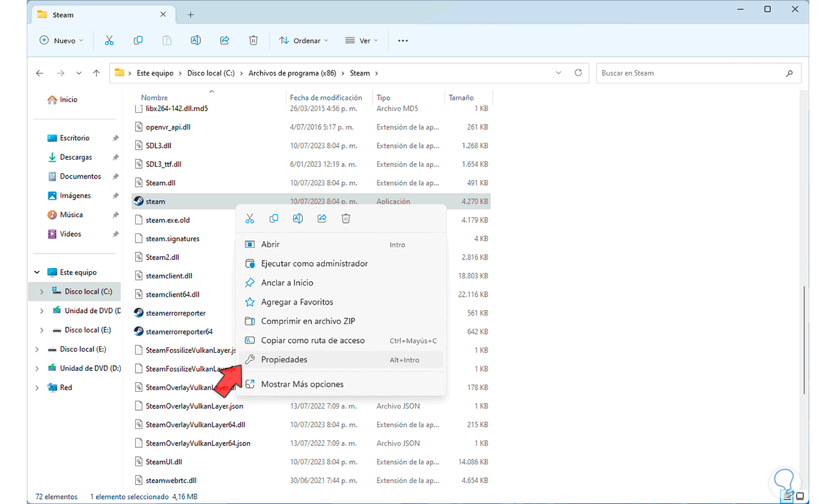The height and width of the screenshot is (504, 836).
Task: Open Propiedades from the context menu
Action: tap(340, 359)
